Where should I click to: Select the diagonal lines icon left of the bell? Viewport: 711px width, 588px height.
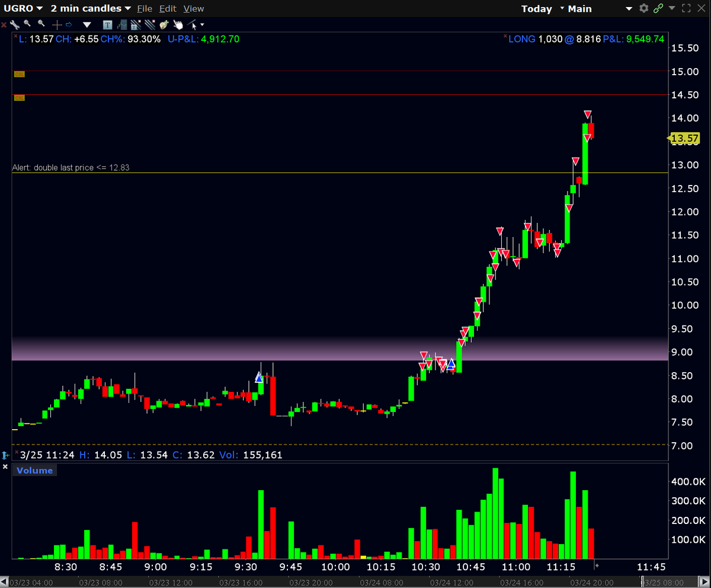pyautogui.click(x=150, y=24)
